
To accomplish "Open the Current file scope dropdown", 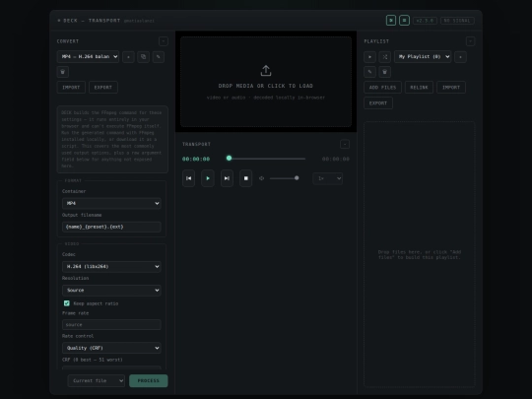I will [97, 380].
